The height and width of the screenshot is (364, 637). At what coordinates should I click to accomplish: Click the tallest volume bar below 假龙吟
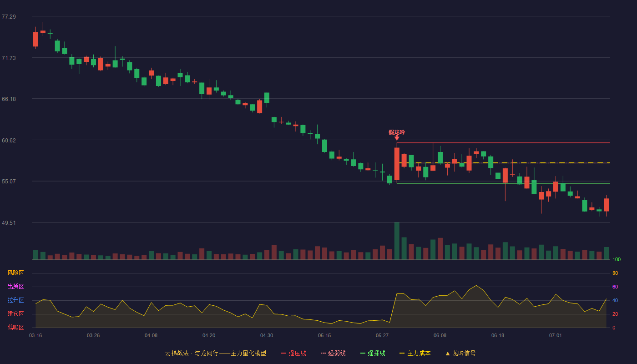(x=397, y=241)
